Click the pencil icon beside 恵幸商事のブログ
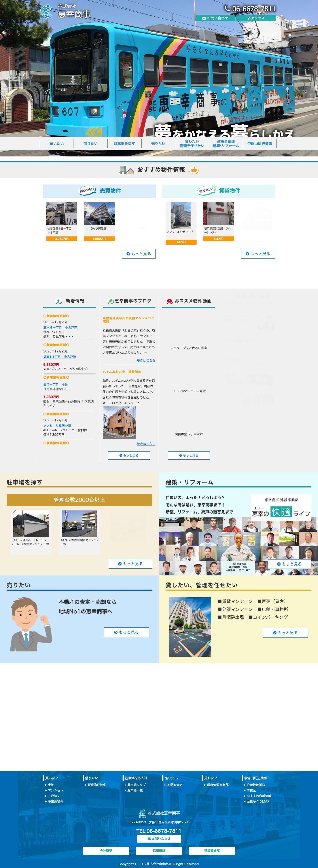Screen dimensions: 318x868 pyautogui.click(x=110, y=301)
